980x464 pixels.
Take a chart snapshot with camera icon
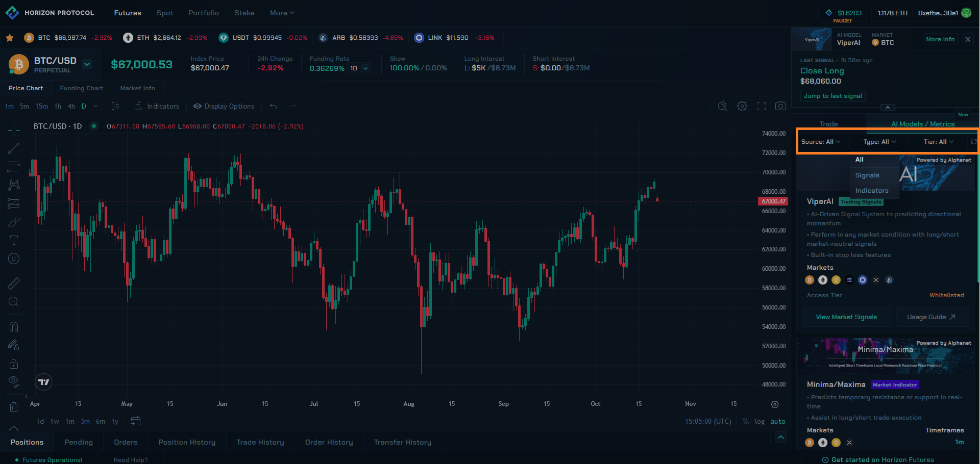(x=780, y=106)
